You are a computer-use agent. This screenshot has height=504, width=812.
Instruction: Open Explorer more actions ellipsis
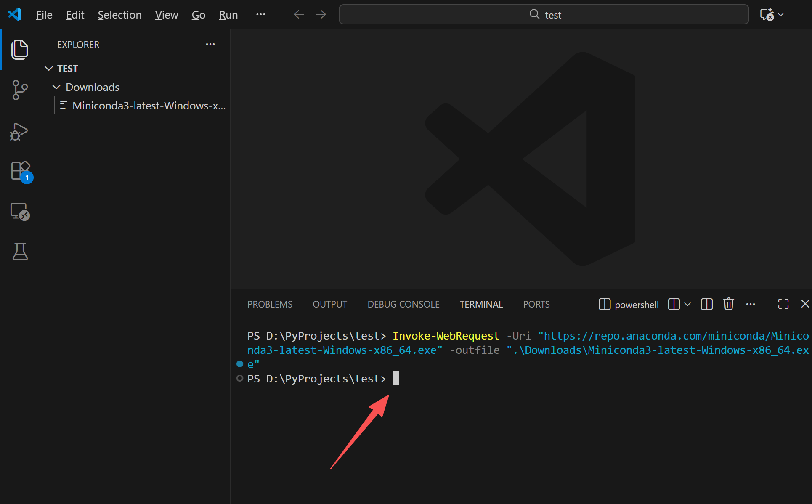(210, 44)
